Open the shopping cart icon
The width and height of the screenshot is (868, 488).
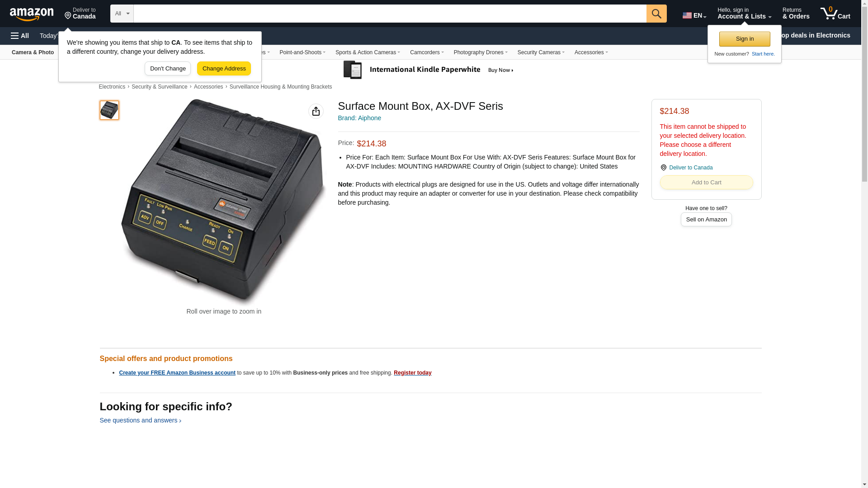tap(835, 14)
